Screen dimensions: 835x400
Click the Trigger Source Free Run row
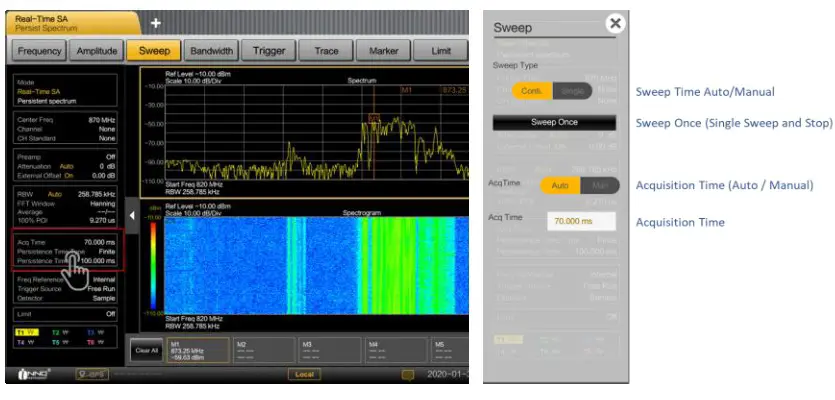click(66, 289)
